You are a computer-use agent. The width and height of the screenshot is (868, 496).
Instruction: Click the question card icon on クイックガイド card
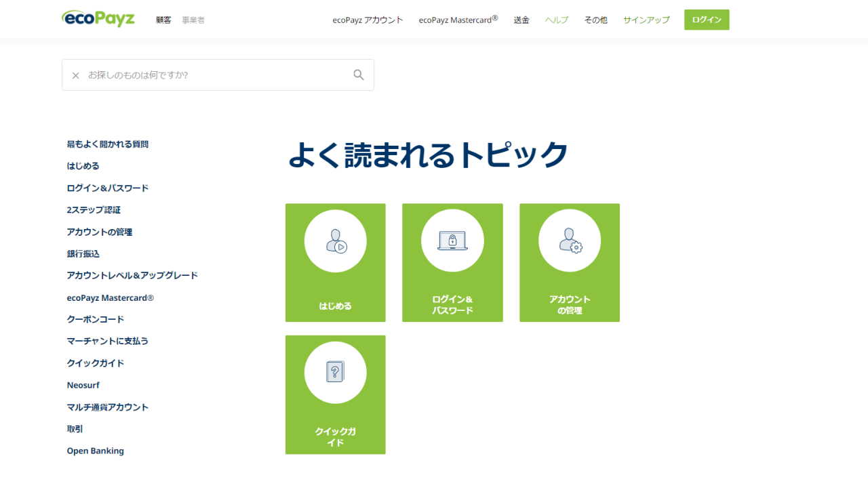pyautogui.click(x=335, y=372)
